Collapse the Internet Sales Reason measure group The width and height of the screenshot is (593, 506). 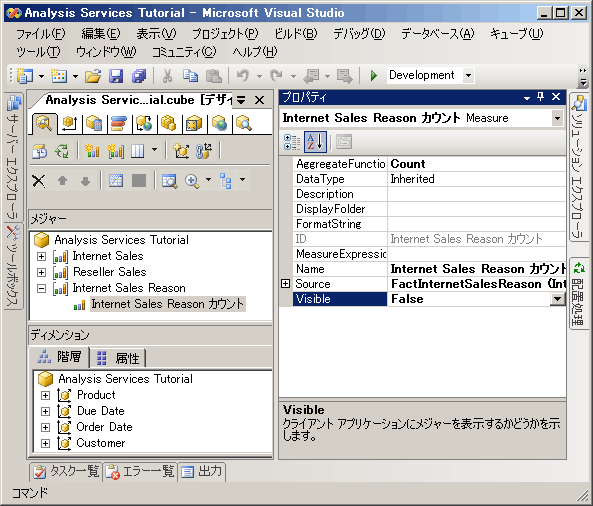pyautogui.click(x=42, y=289)
